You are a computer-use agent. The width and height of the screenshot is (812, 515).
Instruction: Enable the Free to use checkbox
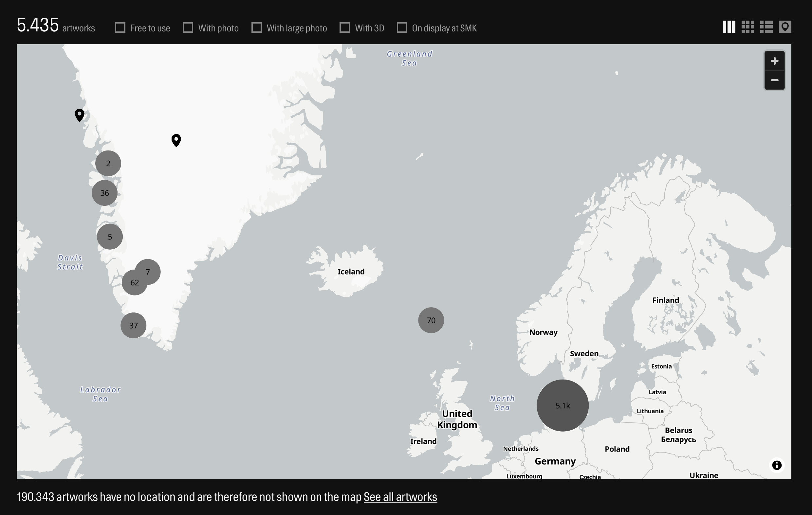120,27
